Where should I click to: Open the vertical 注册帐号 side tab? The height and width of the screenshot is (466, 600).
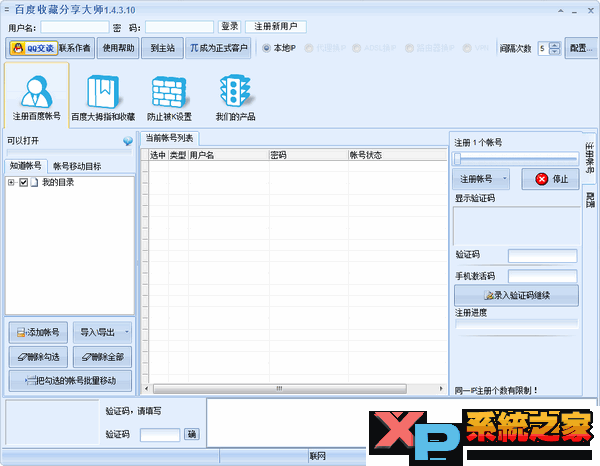click(x=590, y=158)
